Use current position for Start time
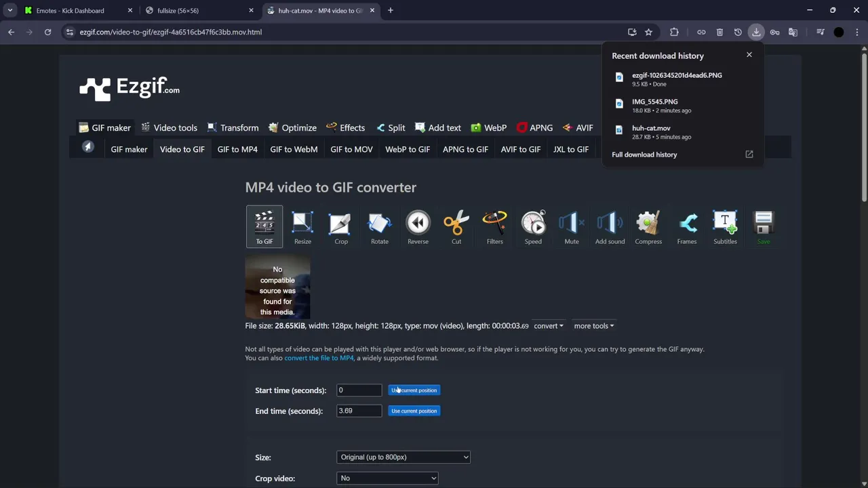The height and width of the screenshot is (488, 868). coord(414,390)
